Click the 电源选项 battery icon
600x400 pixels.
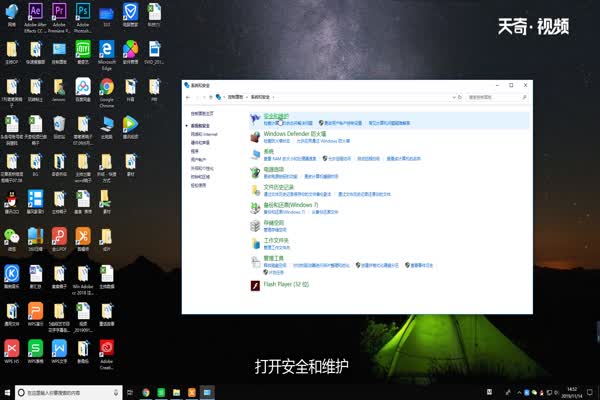tap(255, 173)
